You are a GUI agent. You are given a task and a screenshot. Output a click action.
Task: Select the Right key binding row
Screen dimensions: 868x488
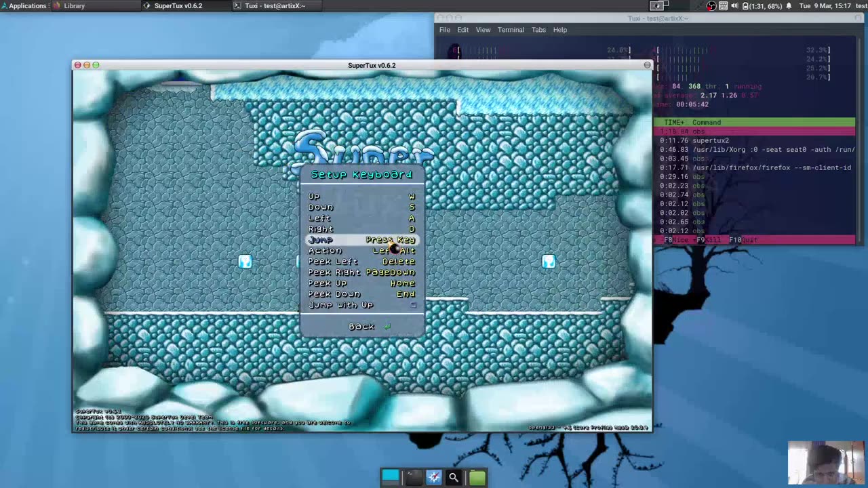pos(361,229)
